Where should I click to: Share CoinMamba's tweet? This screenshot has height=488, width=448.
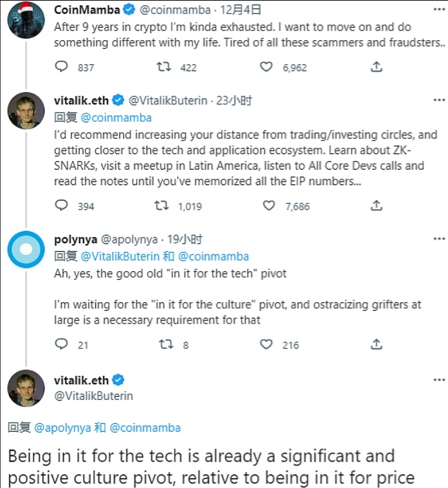376,67
